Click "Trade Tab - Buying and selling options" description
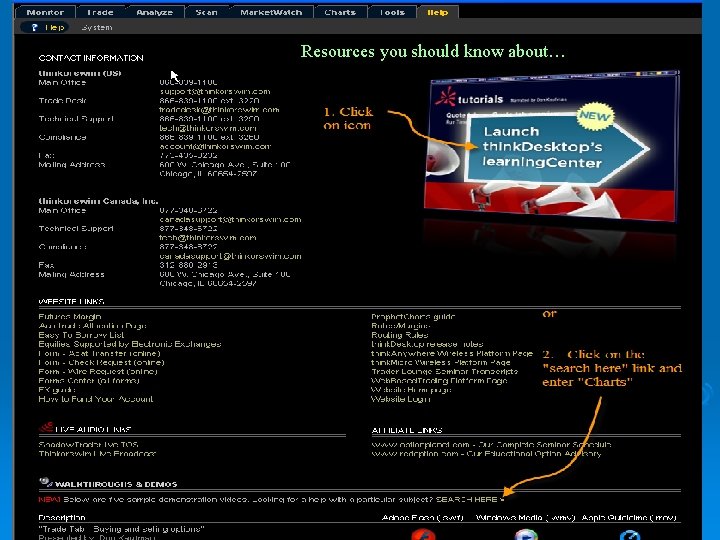 (122, 529)
